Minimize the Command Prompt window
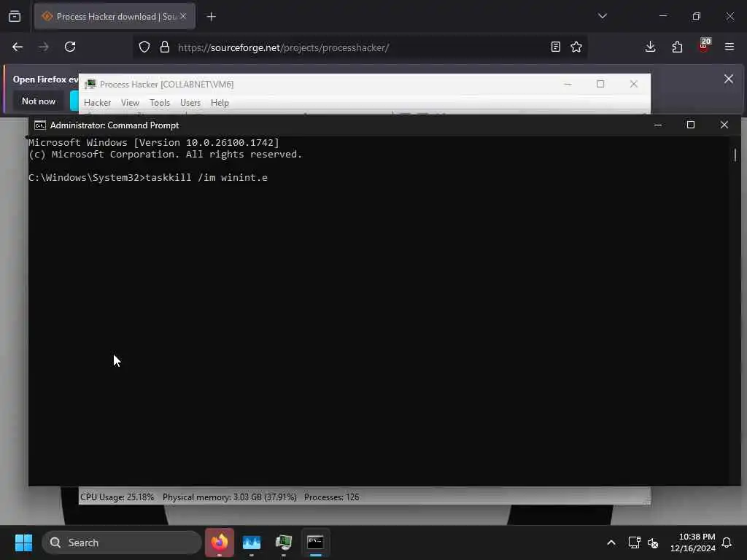The width and height of the screenshot is (747, 560). tap(658, 125)
